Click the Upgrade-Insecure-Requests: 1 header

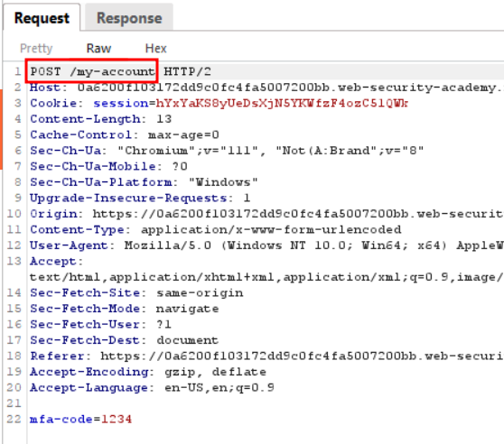click(140, 198)
